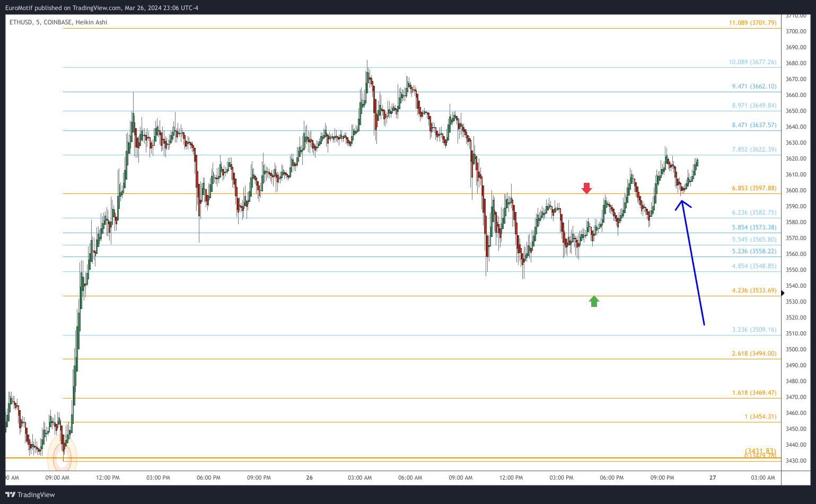Click the 3600.00 price axis tick
This screenshot has width=816, height=504.
796,190
